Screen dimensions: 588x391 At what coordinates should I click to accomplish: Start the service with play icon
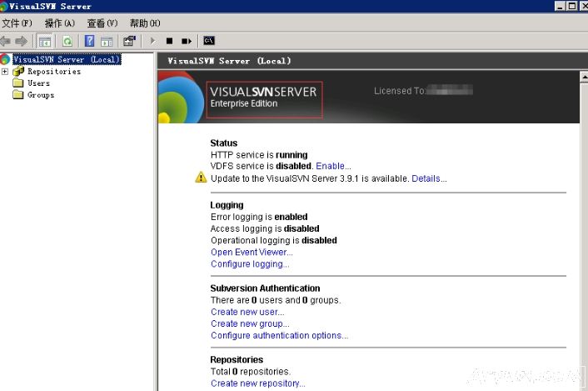click(152, 41)
